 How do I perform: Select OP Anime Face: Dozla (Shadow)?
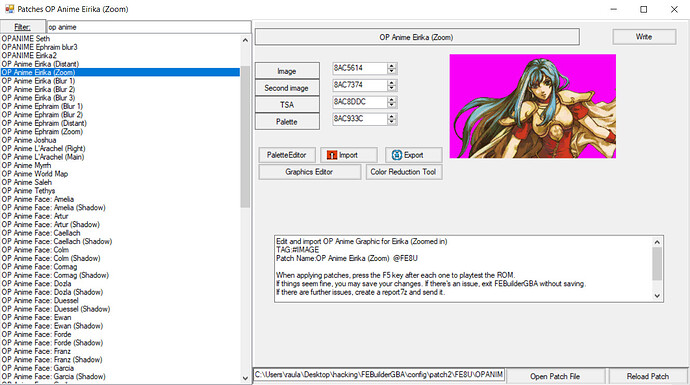(120, 292)
